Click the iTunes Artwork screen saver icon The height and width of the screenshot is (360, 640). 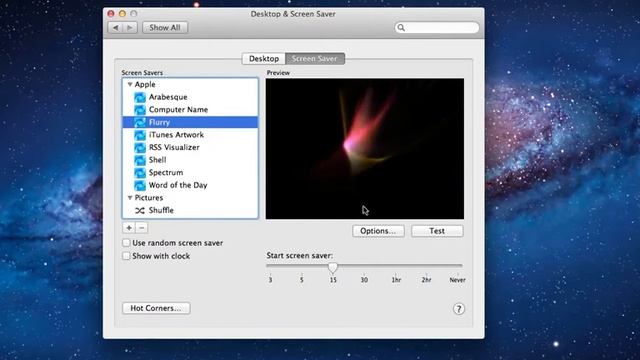[x=140, y=135]
